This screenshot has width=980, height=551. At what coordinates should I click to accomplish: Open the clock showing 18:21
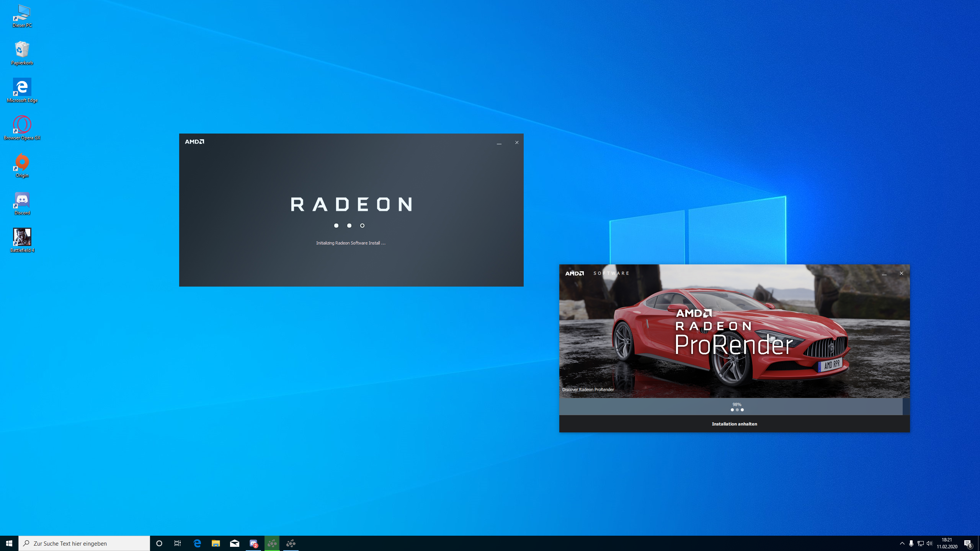pyautogui.click(x=947, y=543)
